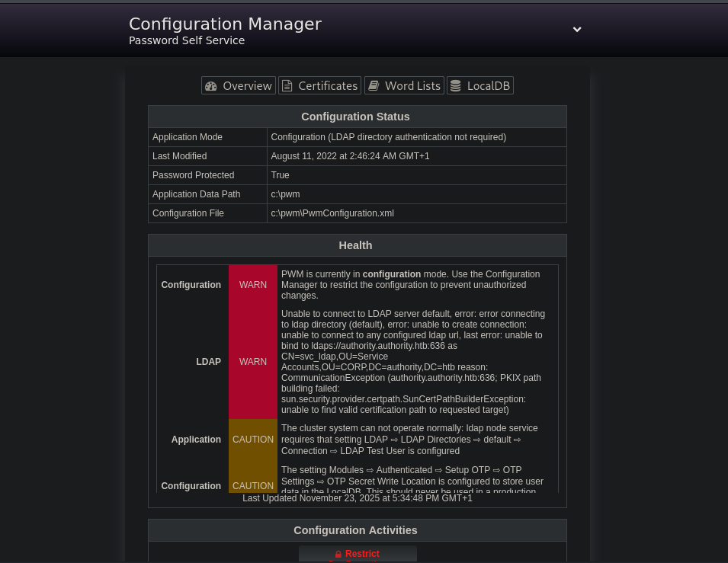Click the Last Updated timestamp text
This screenshot has height=563, width=728.
click(357, 498)
